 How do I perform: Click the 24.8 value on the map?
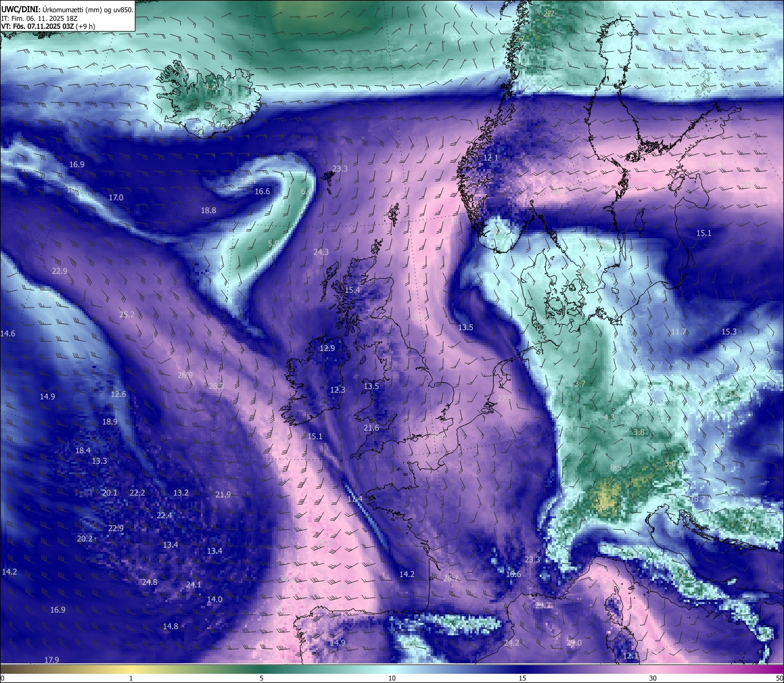pyautogui.click(x=149, y=583)
